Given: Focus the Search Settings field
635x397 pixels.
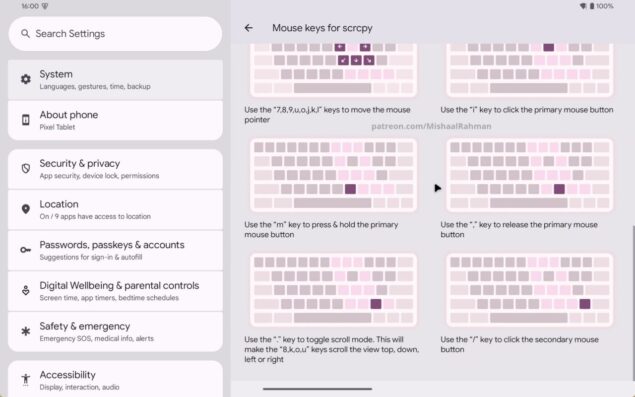Looking at the screenshot, I should [x=115, y=34].
